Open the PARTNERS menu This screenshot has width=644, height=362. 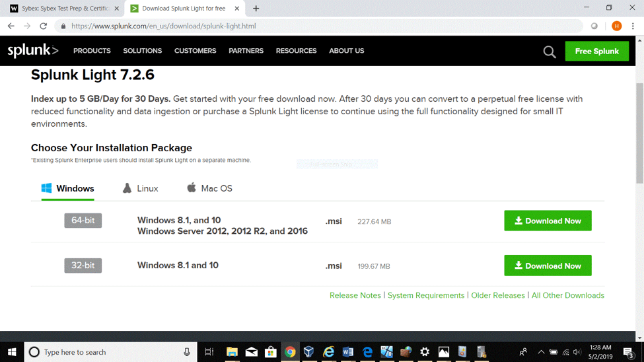(246, 51)
